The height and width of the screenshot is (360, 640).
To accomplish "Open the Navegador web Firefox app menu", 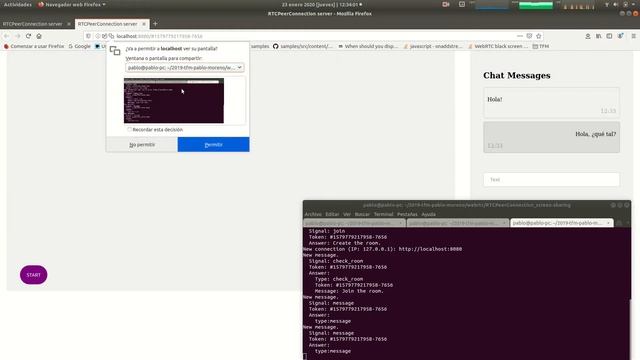I will click(71, 4).
